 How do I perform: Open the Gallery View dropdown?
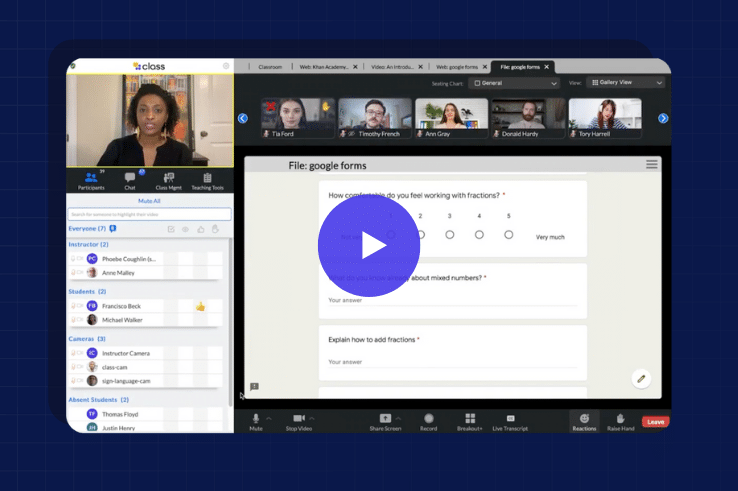(x=626, y=82)
